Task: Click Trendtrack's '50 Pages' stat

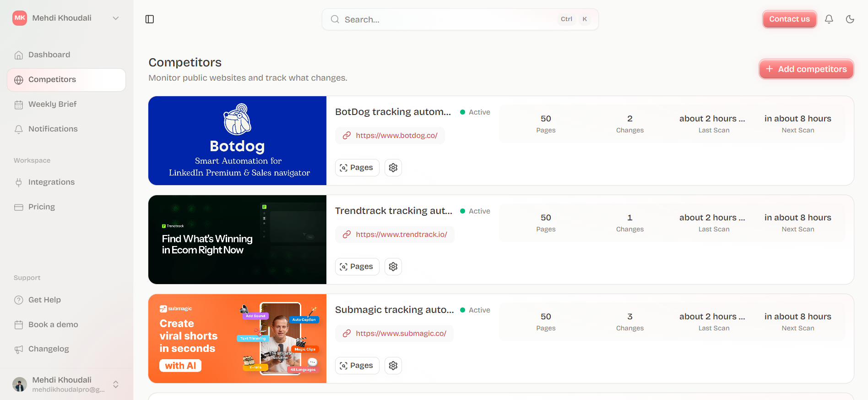Action: coord(546,223)
